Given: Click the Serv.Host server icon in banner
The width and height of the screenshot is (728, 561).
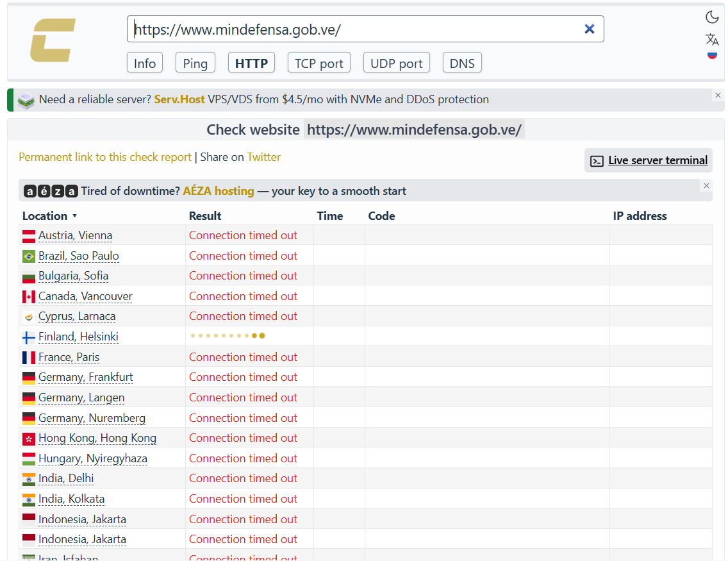Looking at the screenshot, I should 26,100.
